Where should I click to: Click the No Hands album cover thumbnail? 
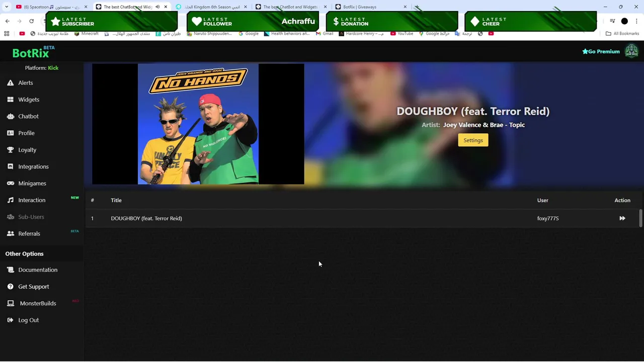198,124
